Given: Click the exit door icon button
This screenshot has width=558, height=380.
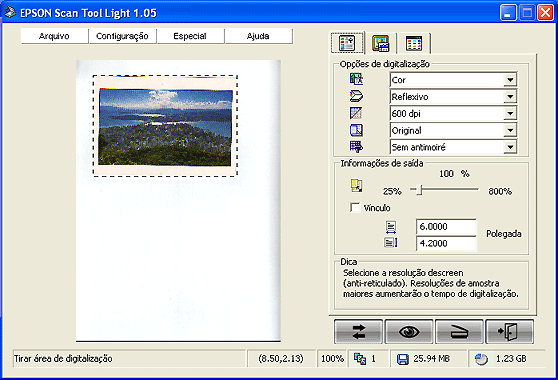Looking at the screenshot, I should click(x=510, y=332).
